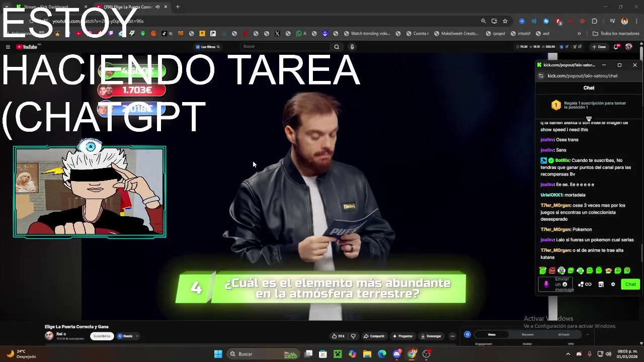Expand the Remix dropdown arrow
This screenshot has height=362, width=644.
137,336
